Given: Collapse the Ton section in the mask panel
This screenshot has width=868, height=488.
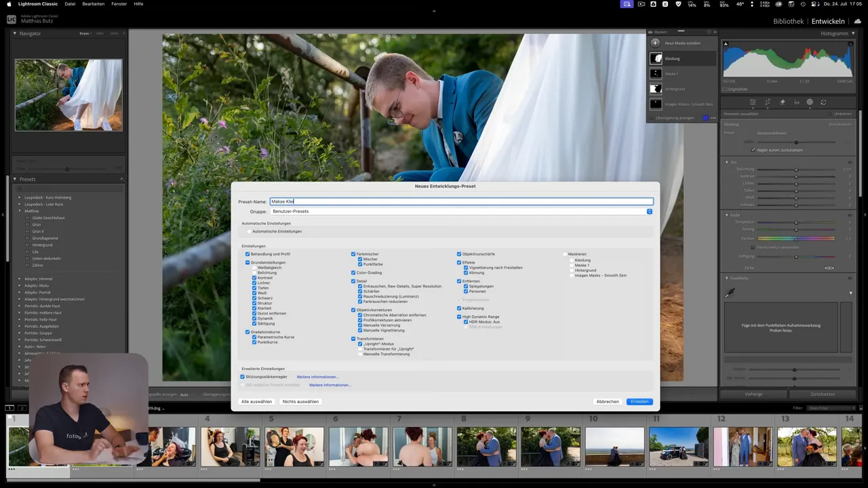Looking at the screenshot, I should coord(727,162).
